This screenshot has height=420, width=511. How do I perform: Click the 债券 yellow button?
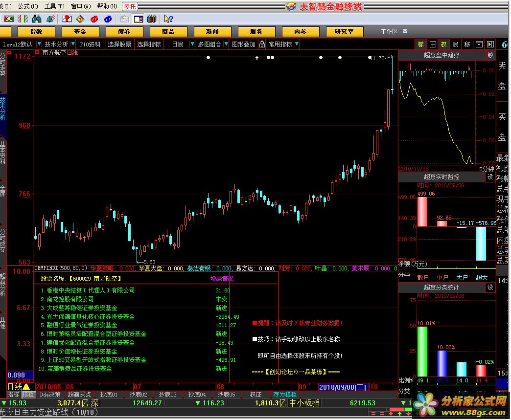pyautogui.click(x=124, y=32)
